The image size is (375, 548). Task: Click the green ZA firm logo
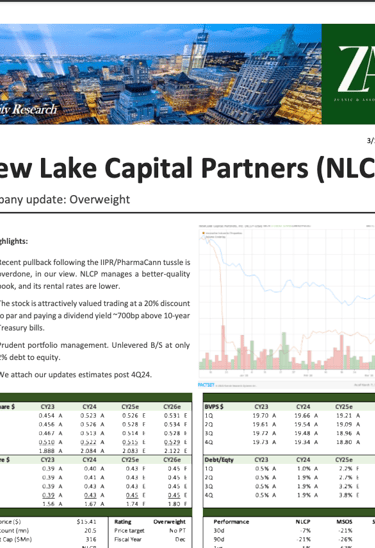(x=348, y=74)
